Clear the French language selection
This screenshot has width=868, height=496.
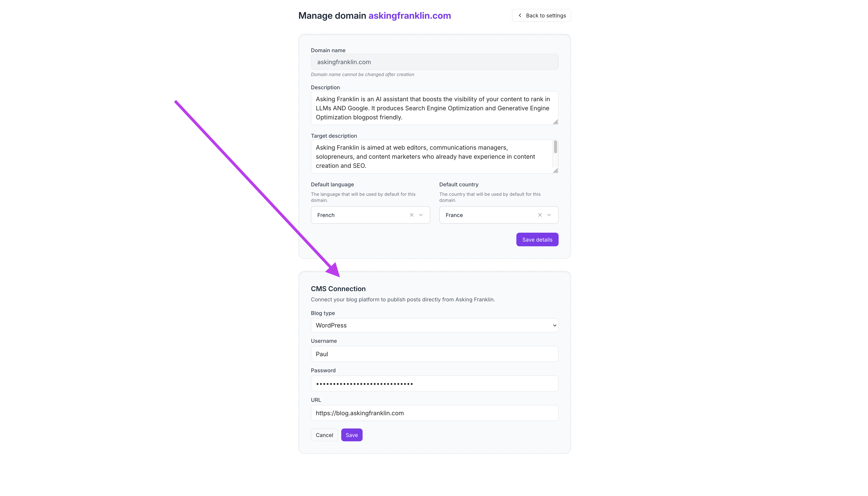411,215
